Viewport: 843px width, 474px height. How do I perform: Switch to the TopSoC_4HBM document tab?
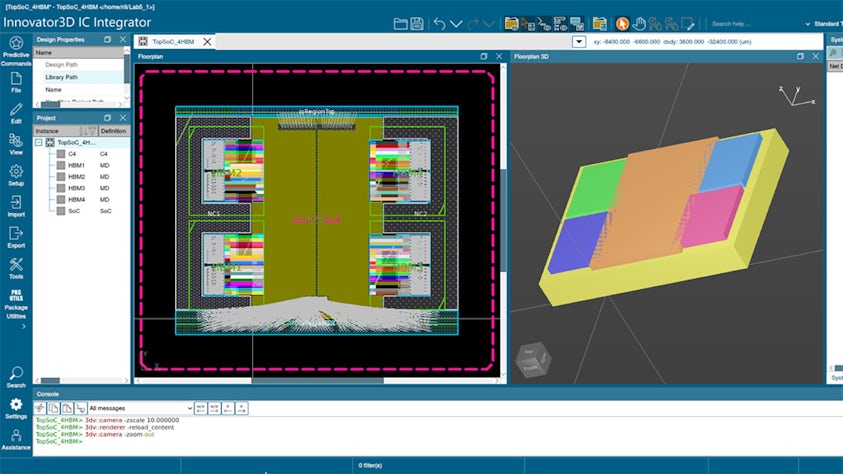point(173,41)
